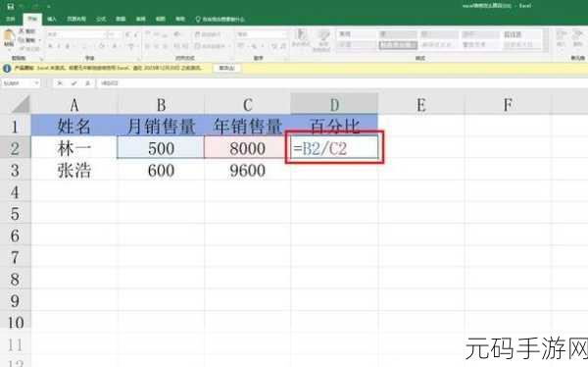Toggle align left in alignment group

(x=148, y=46)
